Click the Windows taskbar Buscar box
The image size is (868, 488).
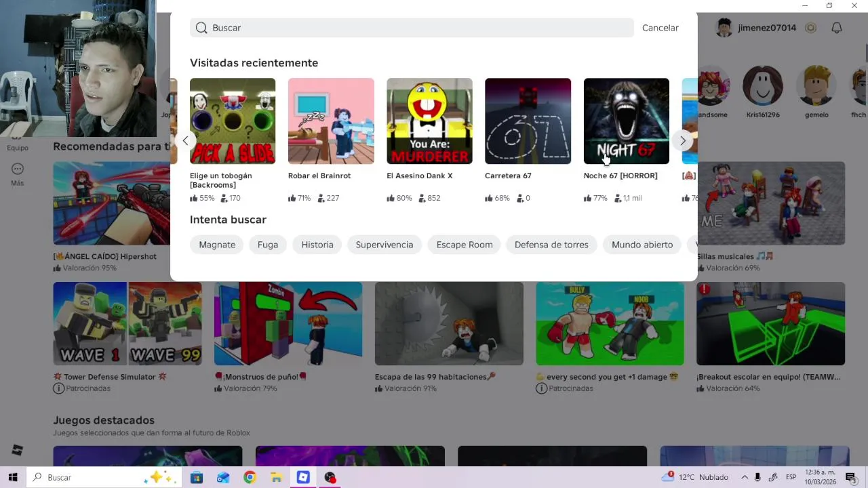[104, 477]
